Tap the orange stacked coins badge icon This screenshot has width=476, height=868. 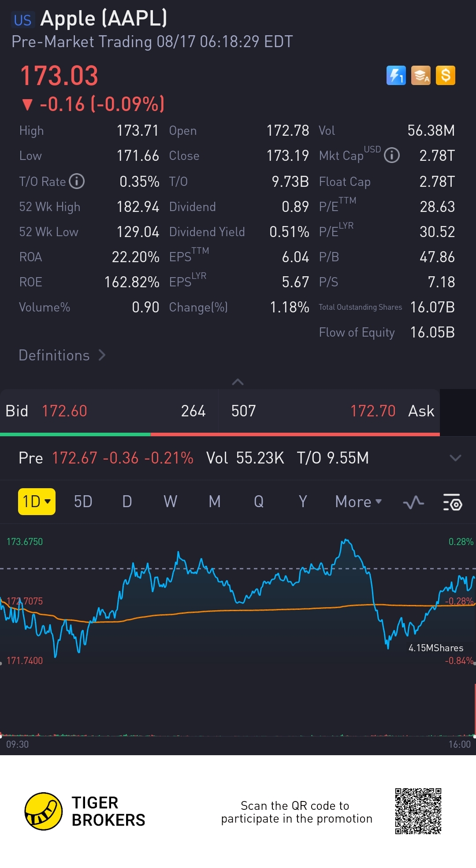(420, 75)
